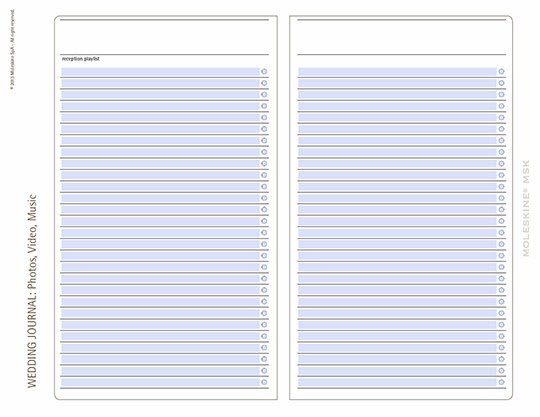Screen dimensions: 540x417
Task: Click the first blue entry field under reception playlist
Action: pyautogui.click(x=160, y=72)
